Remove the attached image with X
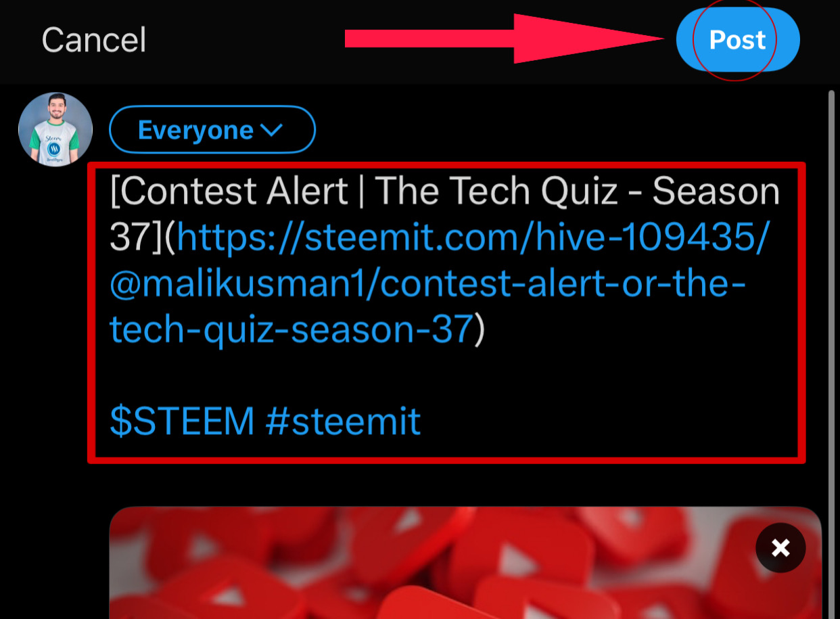 [x=780, y=548]
